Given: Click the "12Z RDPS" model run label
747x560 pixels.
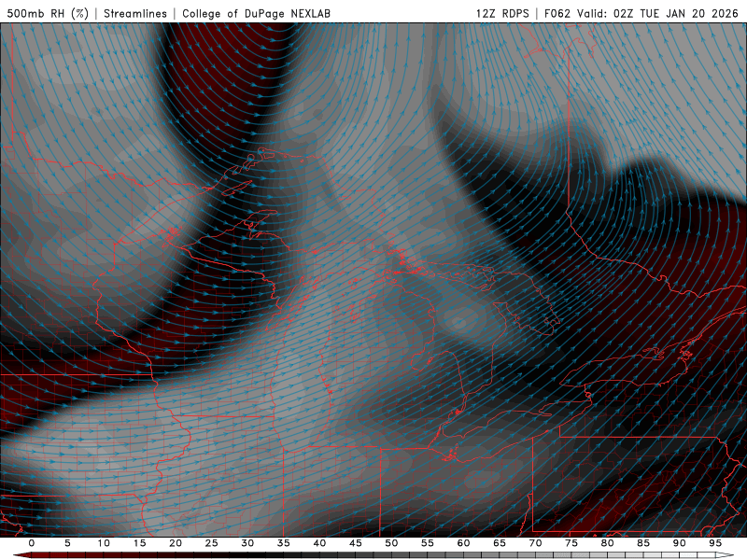Looking at the screenshot, I should (502, 13).
